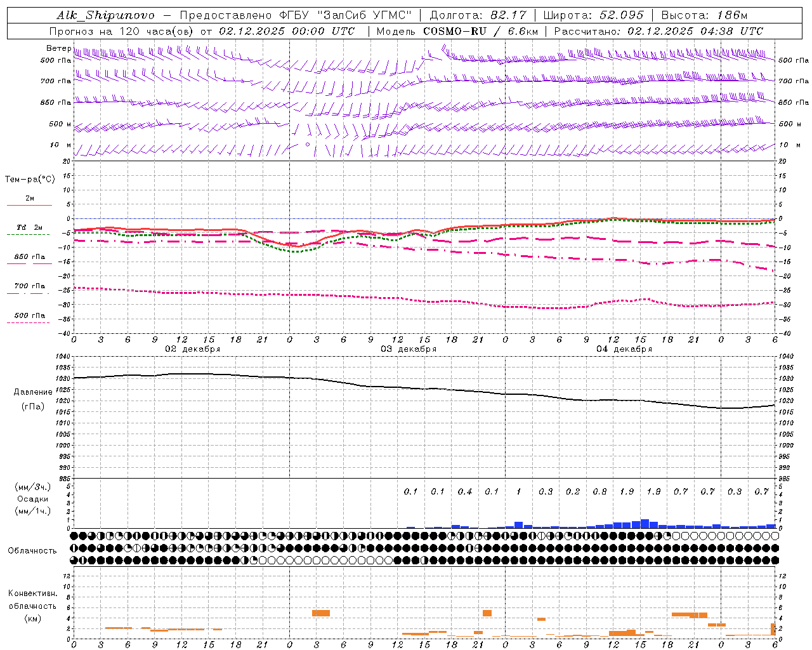Click the Конвективн. label

click(32, 594)
